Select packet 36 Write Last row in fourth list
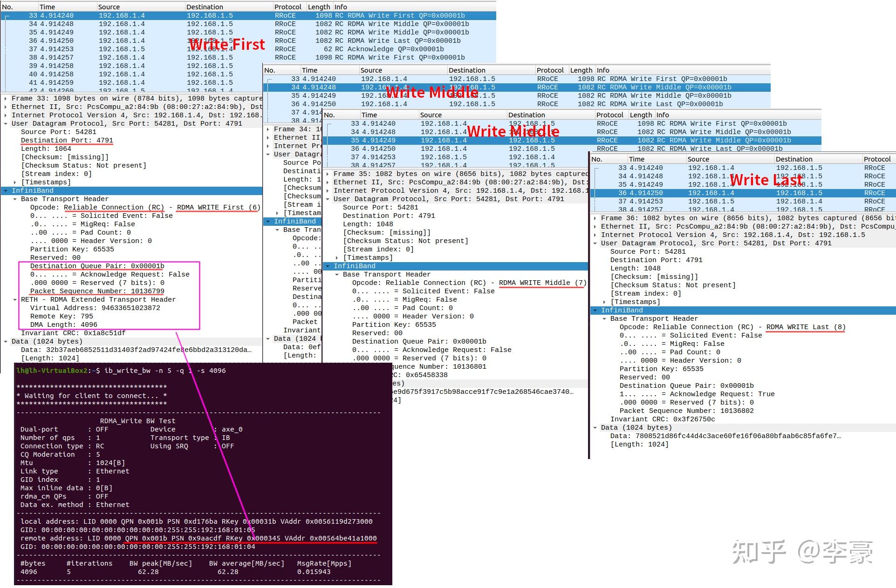The width and height of the screenshot is (896, 588). click(x=743, y=193)
